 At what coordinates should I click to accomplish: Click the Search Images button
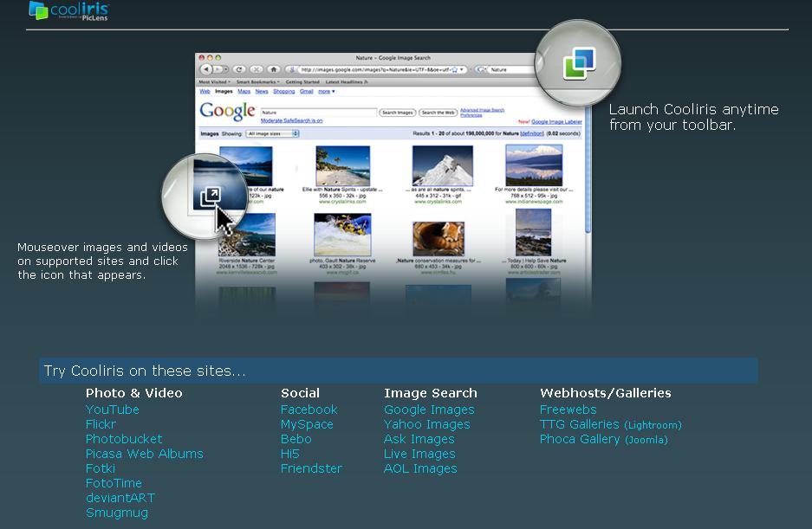[397, 113]
